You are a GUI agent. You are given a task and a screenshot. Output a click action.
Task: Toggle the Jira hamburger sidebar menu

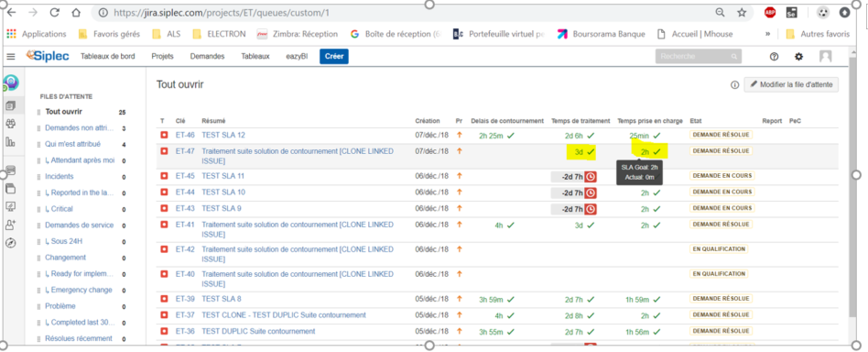(11, 57)
